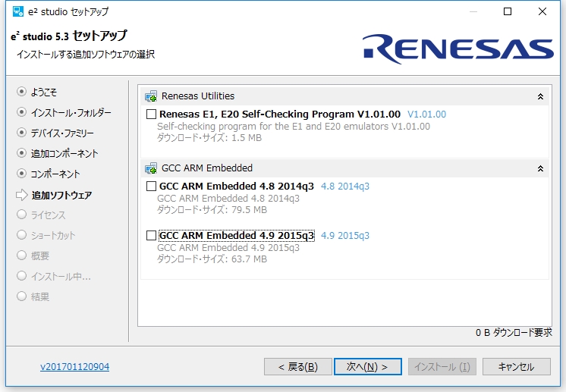Click the 追加ソフトウェア current step label
The height and width of the screenshot is (392, 566).
pos(61,195)
